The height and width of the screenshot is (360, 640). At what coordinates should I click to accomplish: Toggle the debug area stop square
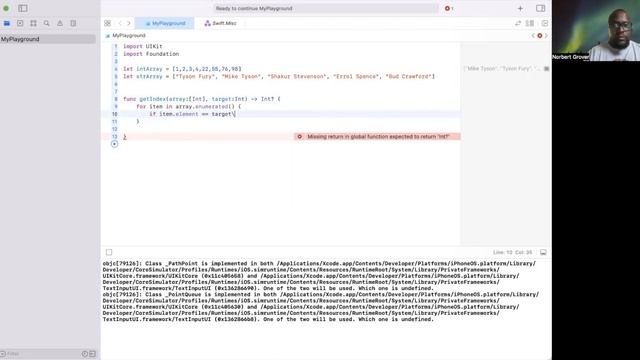pyautogui.click(x=109, y=252)
